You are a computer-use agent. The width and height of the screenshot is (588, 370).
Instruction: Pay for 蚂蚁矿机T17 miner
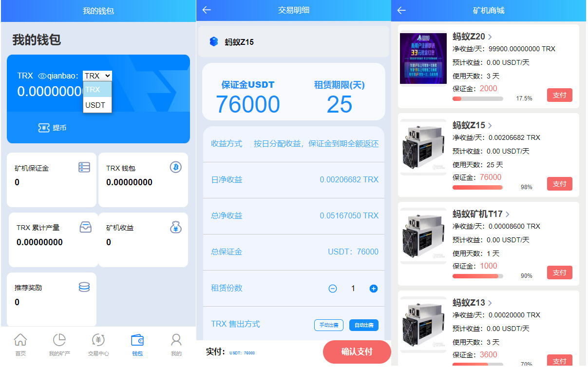click(x=560, y=273)
